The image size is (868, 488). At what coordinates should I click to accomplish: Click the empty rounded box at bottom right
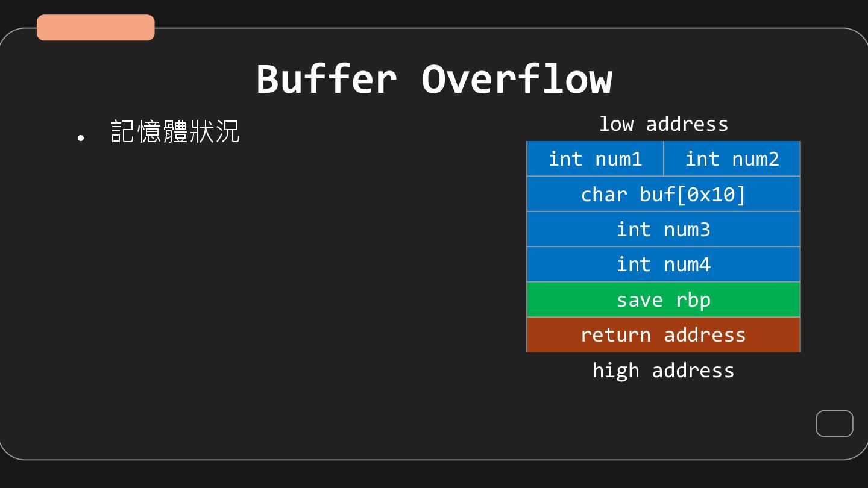click(834, 424)
